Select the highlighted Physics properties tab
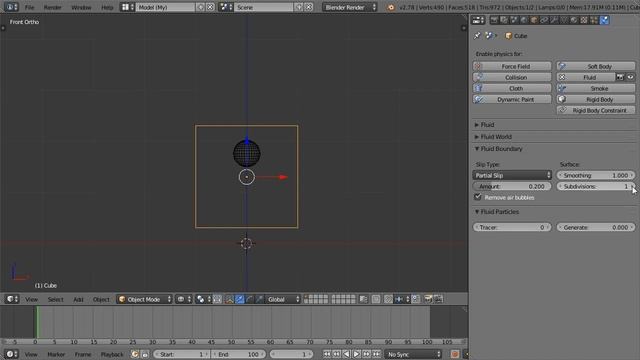This screenshot has width=640, height=360. tap(604, 20)
